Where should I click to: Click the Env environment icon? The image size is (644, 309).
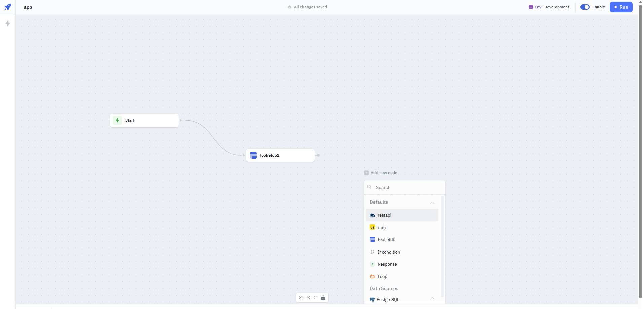[531, 7]
